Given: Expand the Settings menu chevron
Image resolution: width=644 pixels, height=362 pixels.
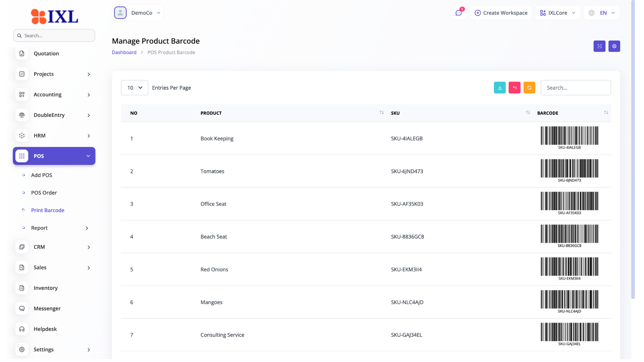Looking at the screenshot, I should click(89, 350).
